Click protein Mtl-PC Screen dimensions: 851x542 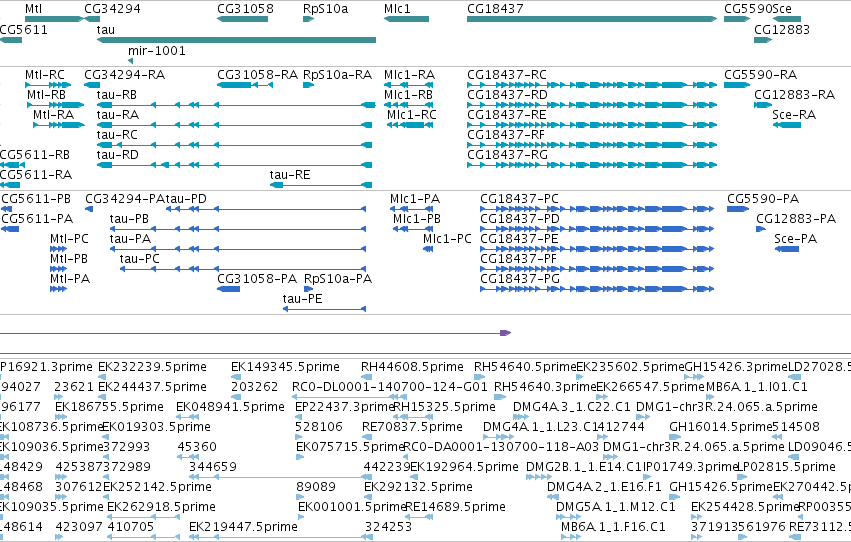pos(58,249)
